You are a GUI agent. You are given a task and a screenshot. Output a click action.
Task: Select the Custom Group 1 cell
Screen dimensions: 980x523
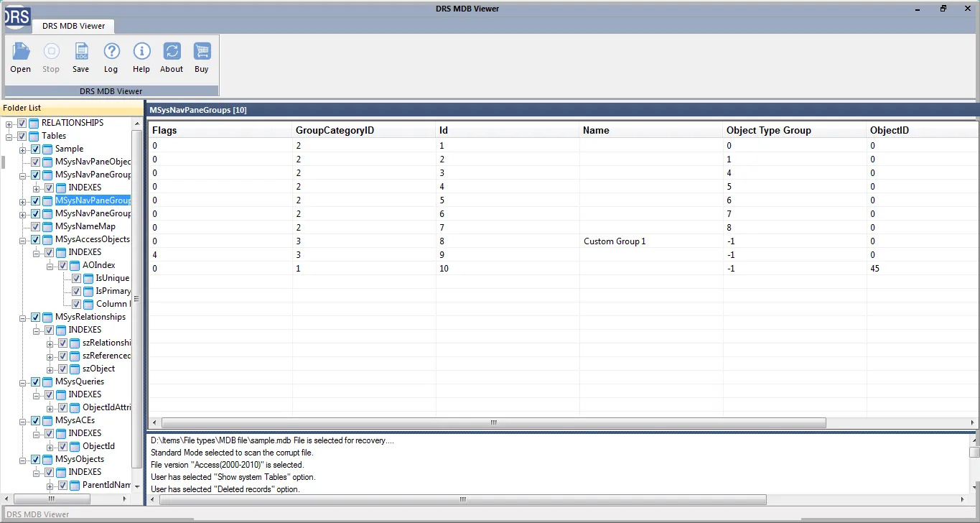[x=615, y=241]
